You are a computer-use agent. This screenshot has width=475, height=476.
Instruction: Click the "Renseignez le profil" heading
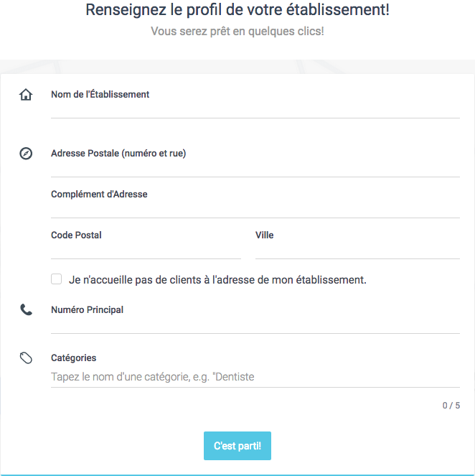coord(237,11)
